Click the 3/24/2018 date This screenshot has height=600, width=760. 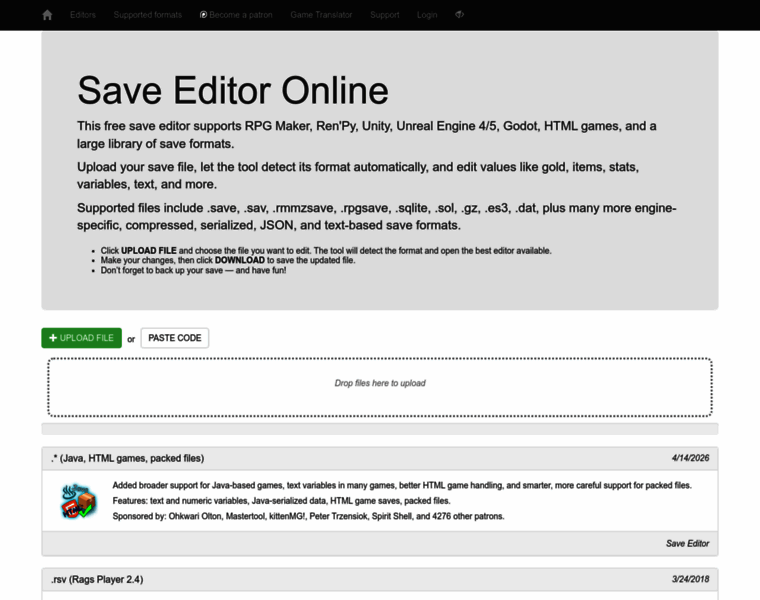(x=690, y=579)
